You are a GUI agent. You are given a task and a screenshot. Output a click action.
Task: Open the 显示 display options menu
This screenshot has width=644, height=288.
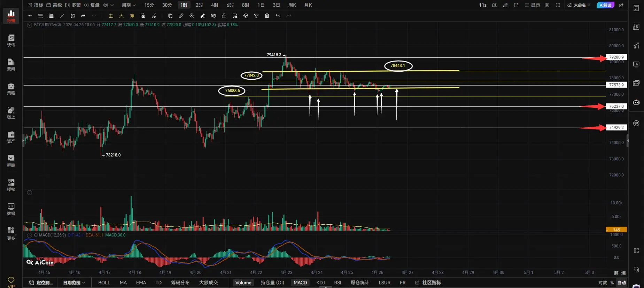tap(532, 5)
